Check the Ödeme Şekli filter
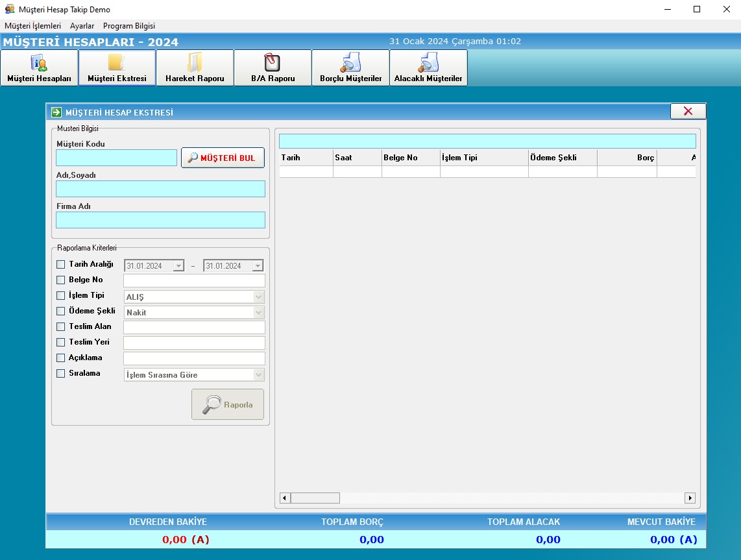Image resolution: width=741 pixels, height=560 pixels. coord(60,311)
